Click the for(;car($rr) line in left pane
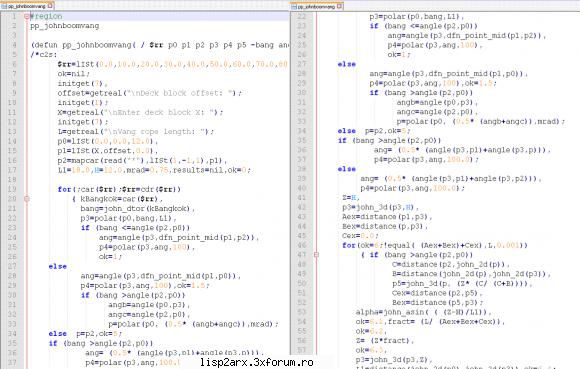Viewport: 580px width, 369px height. point(119,189)
